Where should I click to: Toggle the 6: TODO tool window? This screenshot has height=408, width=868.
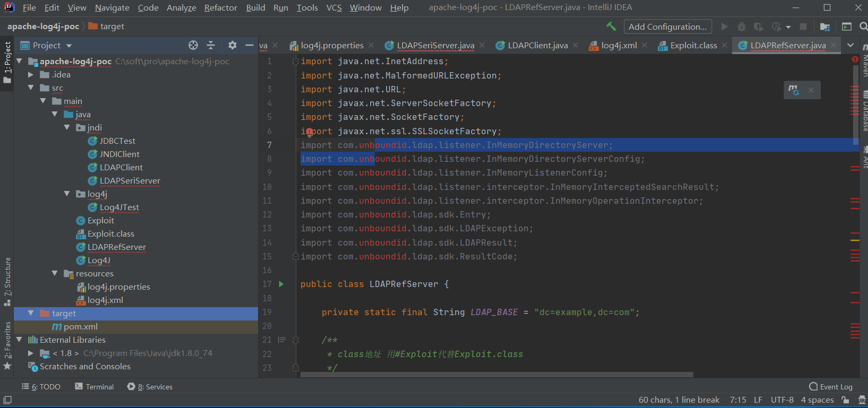[41, 387]
